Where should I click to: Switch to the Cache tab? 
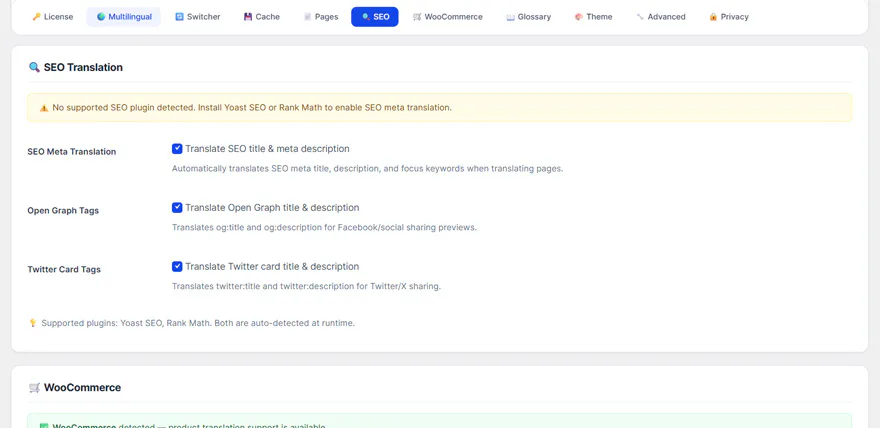click(262, 17)
